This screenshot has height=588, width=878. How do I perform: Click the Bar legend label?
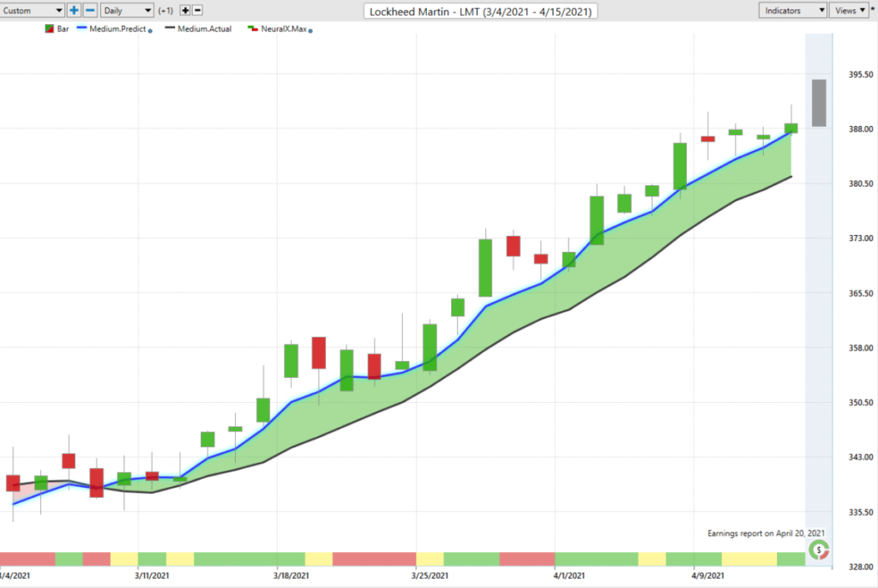63,28
